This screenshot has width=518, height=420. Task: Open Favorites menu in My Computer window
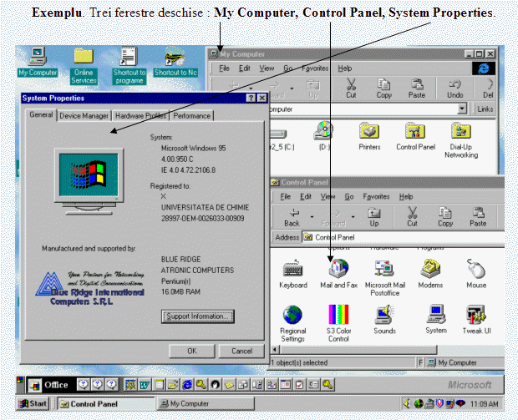[x=315, y=68]
